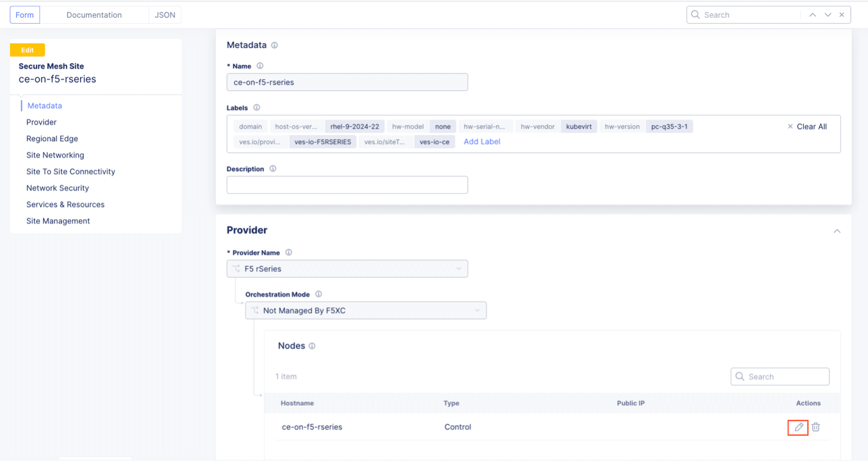Image resolution: width=868 pixels, height=463 pixels.
Task: Switch to the Documentation tab
Action: (x=94, y=15)
